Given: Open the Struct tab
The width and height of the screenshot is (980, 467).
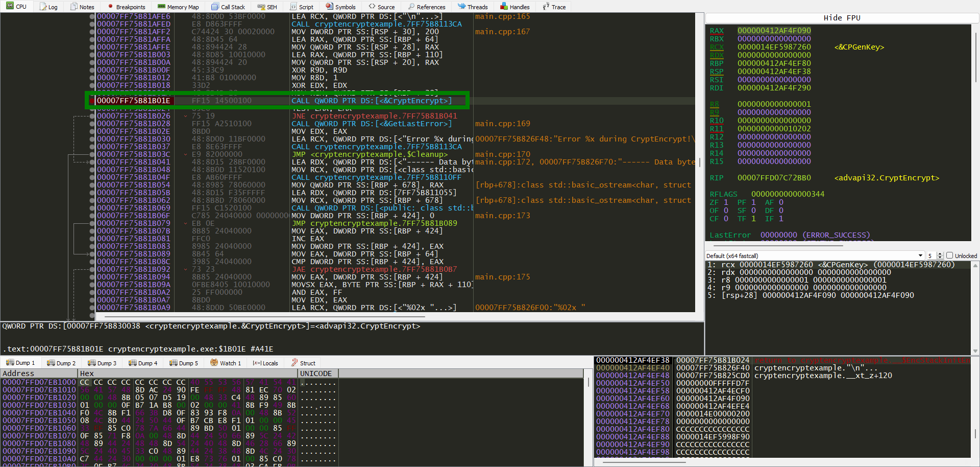Looking at the screenshot, I should click(303, 363).
